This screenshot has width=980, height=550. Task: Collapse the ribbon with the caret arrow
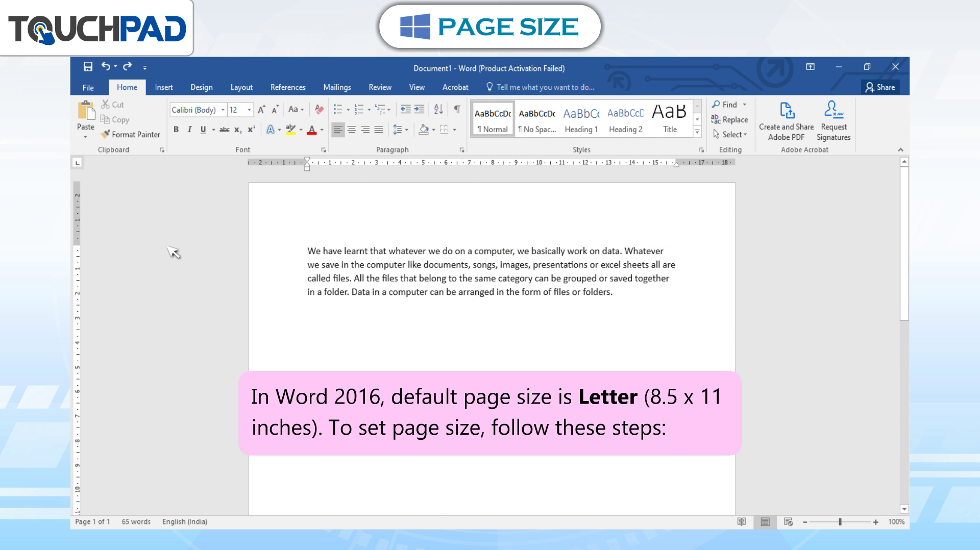pyautogui.click(x=900, y=149)
